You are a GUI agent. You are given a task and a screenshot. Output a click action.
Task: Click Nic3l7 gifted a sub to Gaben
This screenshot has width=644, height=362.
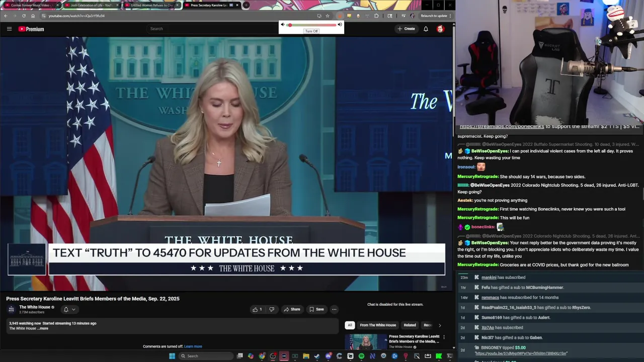[x=512, y=338]
